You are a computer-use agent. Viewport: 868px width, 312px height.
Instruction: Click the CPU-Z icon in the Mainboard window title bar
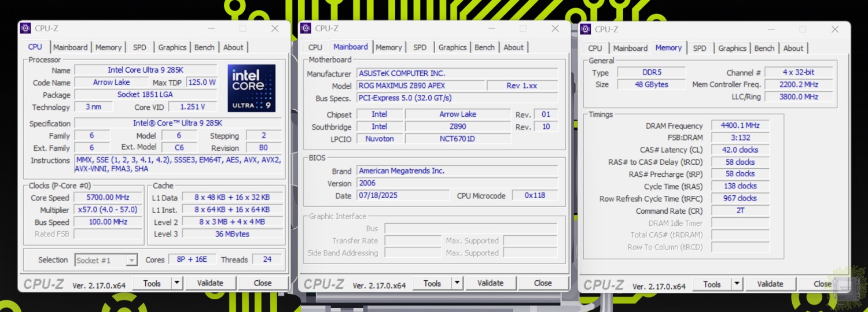point(306,28)
